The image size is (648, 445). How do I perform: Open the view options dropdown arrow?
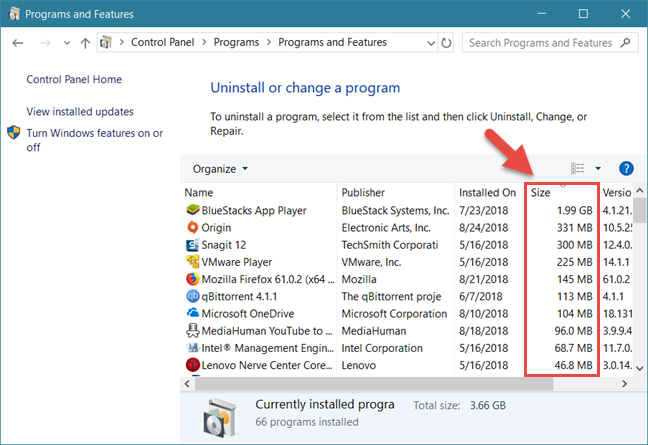coord(598,168)
